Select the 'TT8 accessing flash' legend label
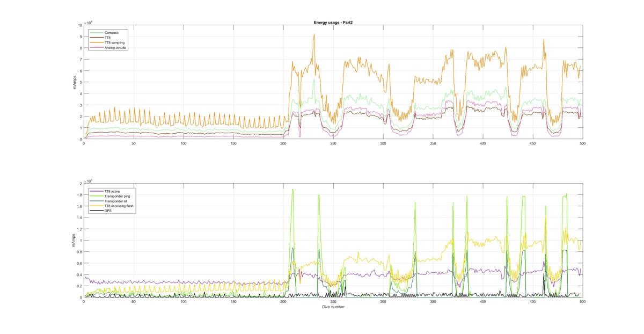Viewport: 644px width, 334px height. click(119, 206)
